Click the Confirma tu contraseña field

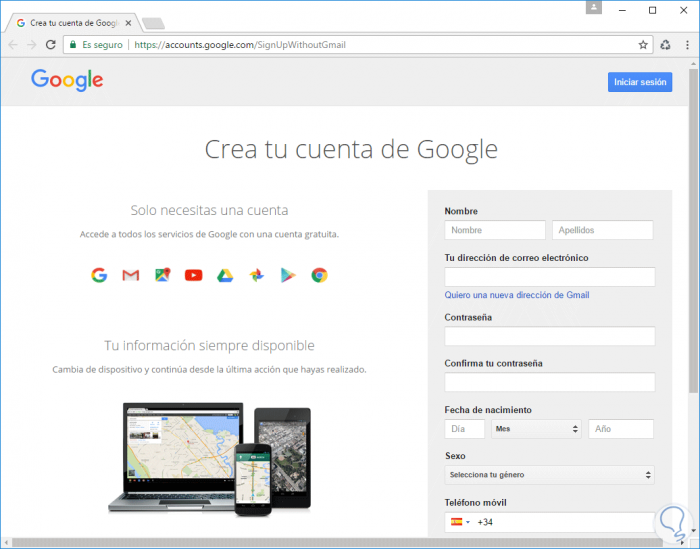pos(550,383)
